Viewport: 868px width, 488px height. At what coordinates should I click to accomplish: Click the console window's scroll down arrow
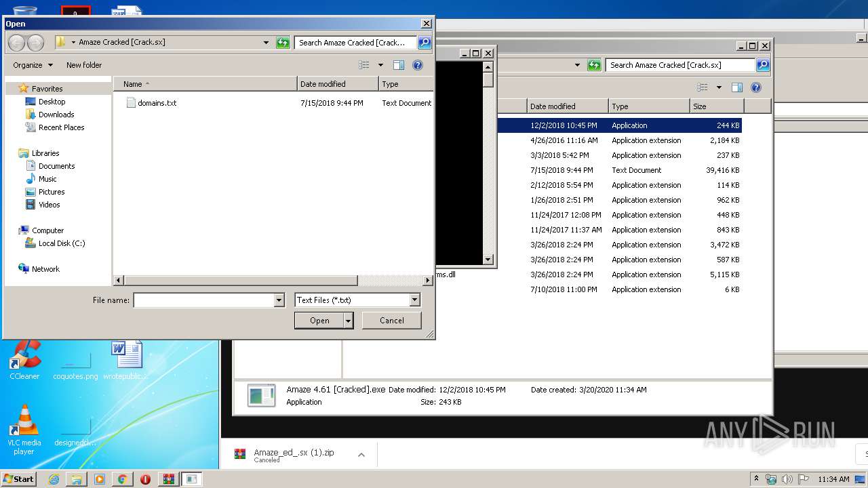click(x=488, y=260)
